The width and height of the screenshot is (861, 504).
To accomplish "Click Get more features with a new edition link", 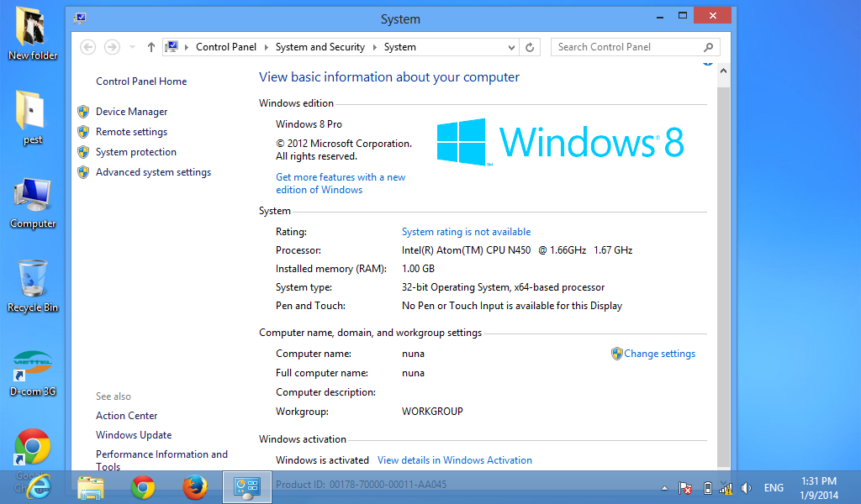I will [x=341, y=183].
